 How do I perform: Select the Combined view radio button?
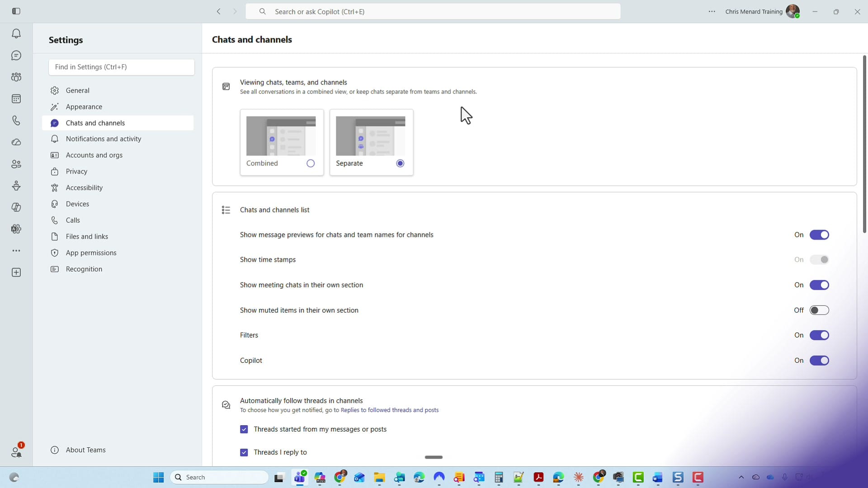pos(311,163)
